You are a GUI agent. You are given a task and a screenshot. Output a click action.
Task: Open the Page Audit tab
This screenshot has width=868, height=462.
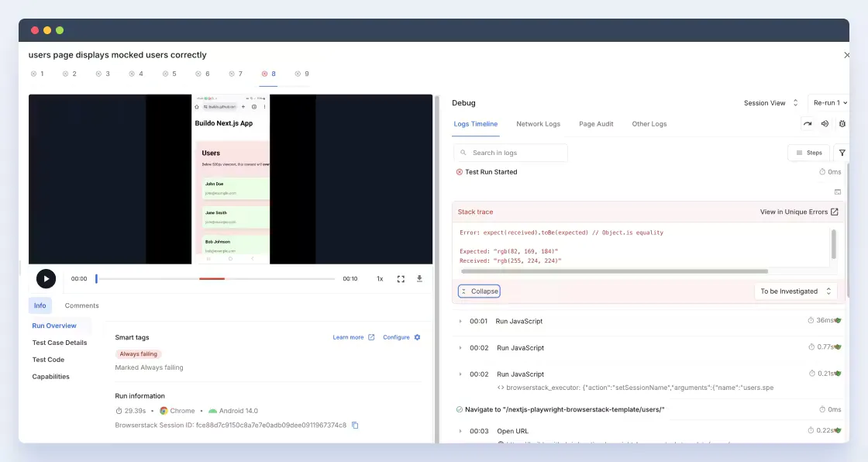pyautogui.click(x=596, y=124)
